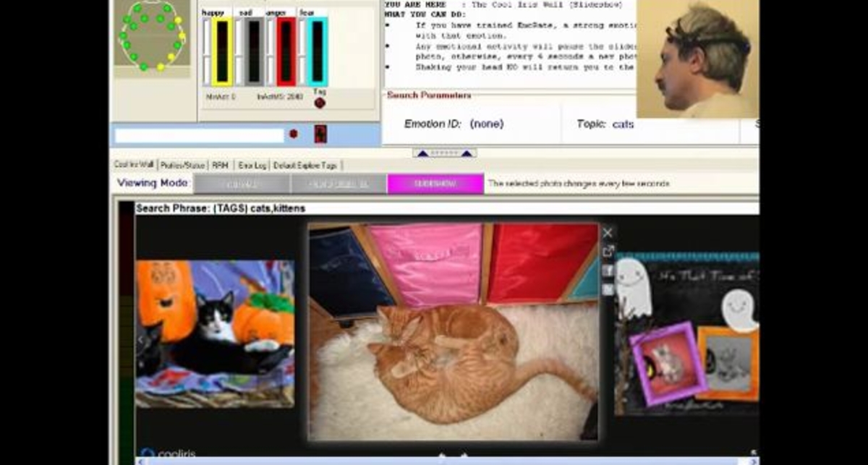Click the blank text input field

tap(199, 135)
